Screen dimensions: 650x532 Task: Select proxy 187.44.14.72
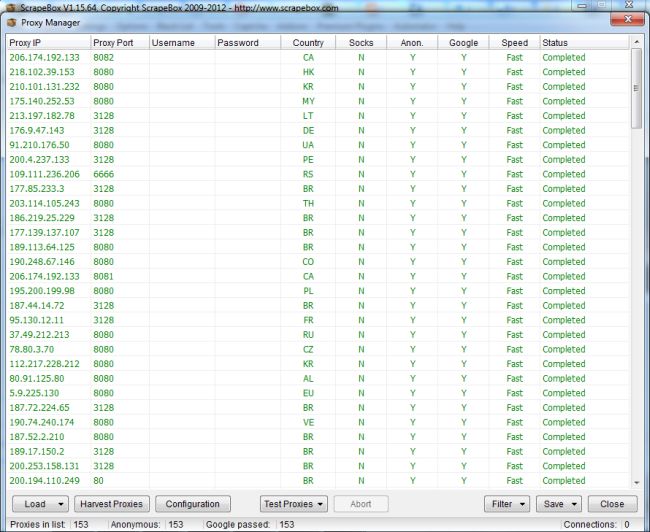coord(37,306)
